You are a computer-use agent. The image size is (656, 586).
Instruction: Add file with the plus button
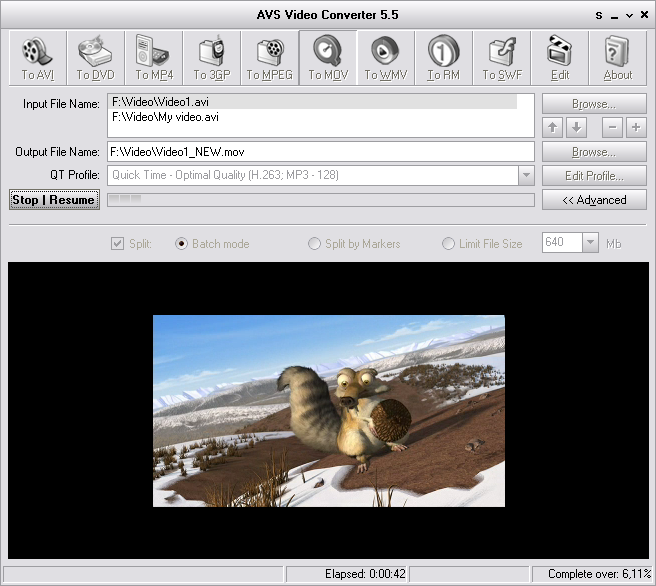(636, 128)
